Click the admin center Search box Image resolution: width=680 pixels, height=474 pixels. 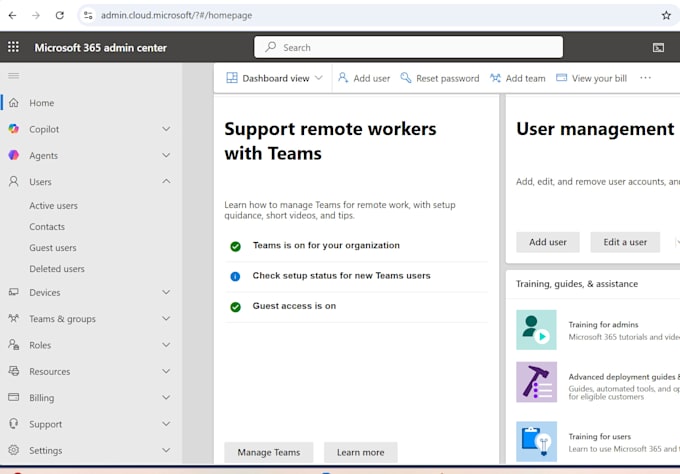point(409,47)
